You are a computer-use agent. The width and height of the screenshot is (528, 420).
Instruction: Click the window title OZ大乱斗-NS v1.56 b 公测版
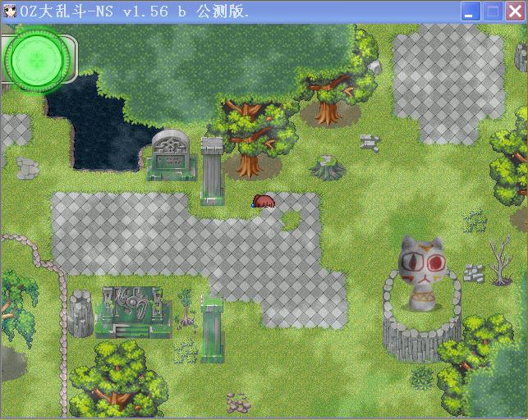[135, 11]
